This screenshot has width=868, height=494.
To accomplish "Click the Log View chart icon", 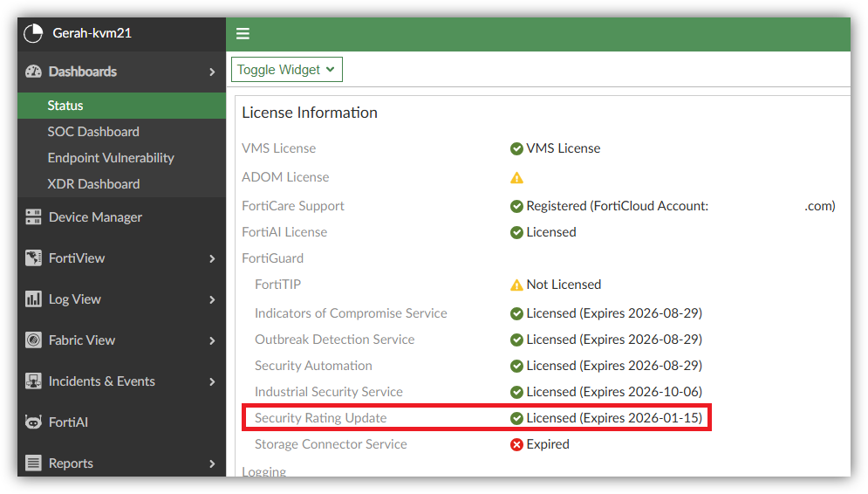I will coord(33,299).
